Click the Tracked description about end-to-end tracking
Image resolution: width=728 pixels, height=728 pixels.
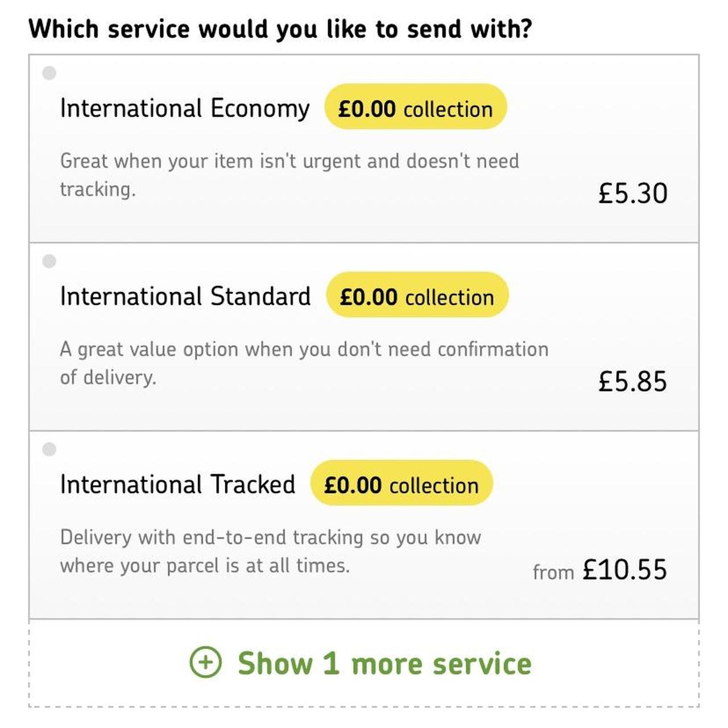270,551
